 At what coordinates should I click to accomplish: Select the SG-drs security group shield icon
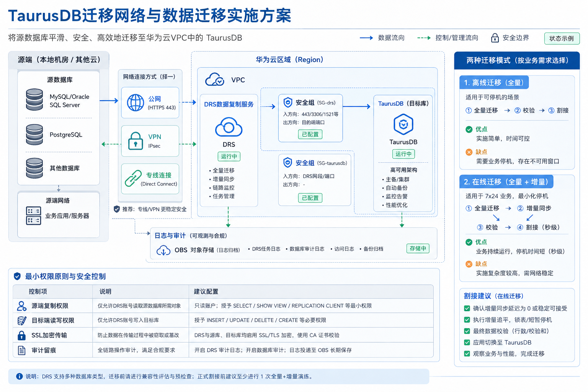[288, 102]
